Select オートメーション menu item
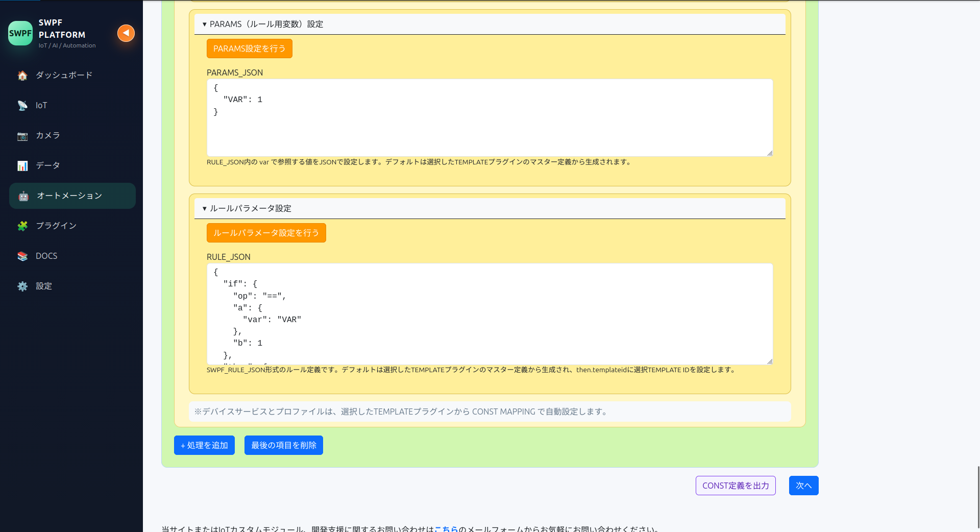980x532 pixels. (72, 196)
